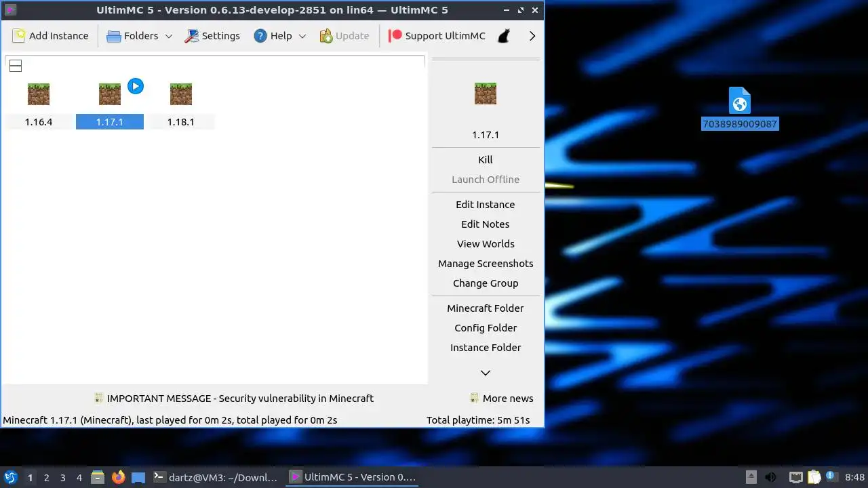Click the 1.17.1 name in the side panel
868x488 pixels.
486,135
